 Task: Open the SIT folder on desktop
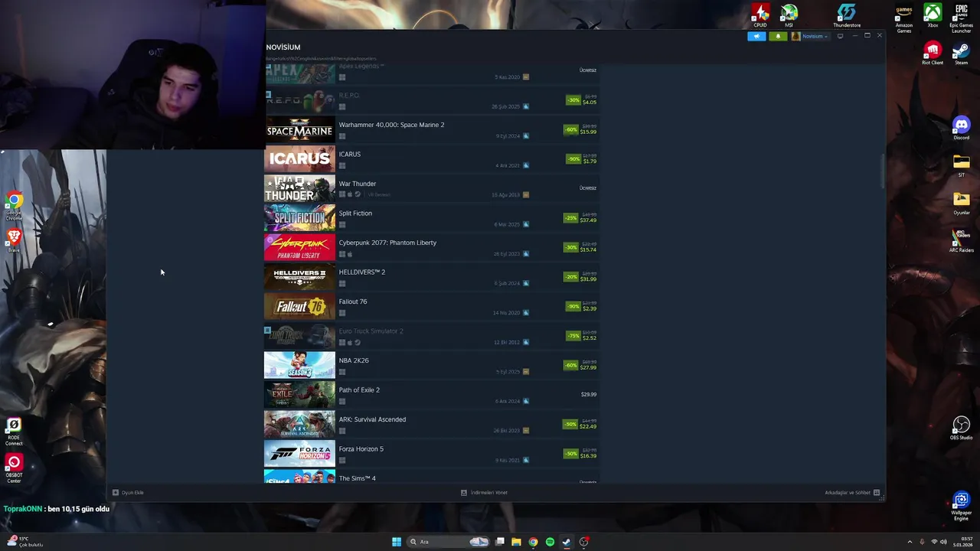pos(962,165)
